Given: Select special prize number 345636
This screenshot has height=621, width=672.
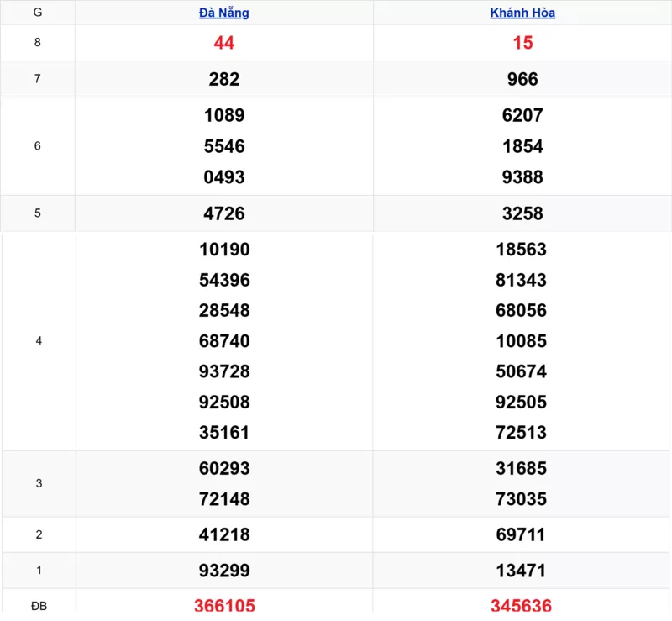Looking at the screenshot, I should tap(522, 606).
